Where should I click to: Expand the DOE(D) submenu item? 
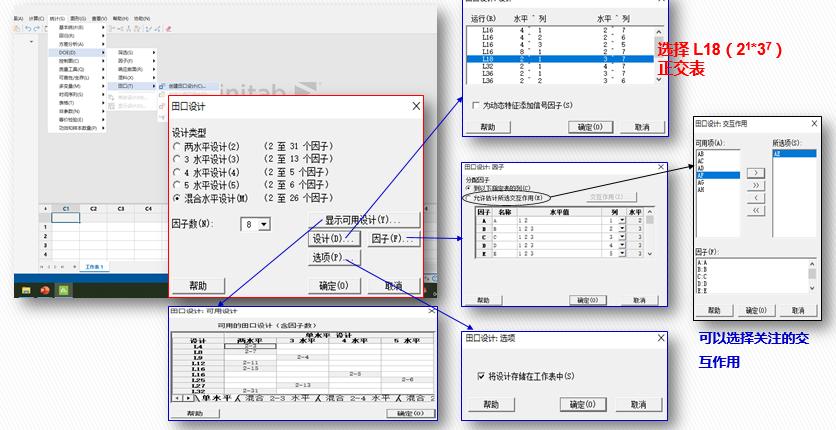[77, 52]
